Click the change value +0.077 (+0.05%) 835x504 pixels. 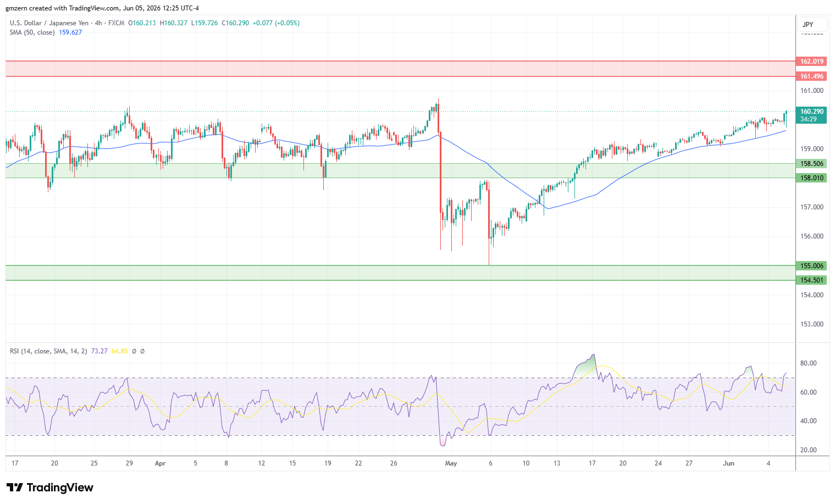(276, 23)
